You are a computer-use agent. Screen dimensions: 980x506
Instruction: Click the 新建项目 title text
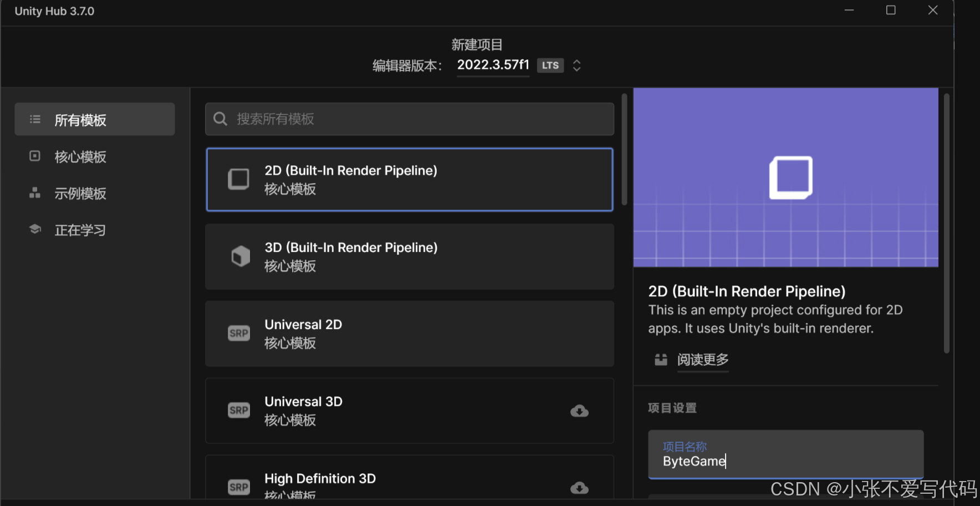tap(477, 44)
